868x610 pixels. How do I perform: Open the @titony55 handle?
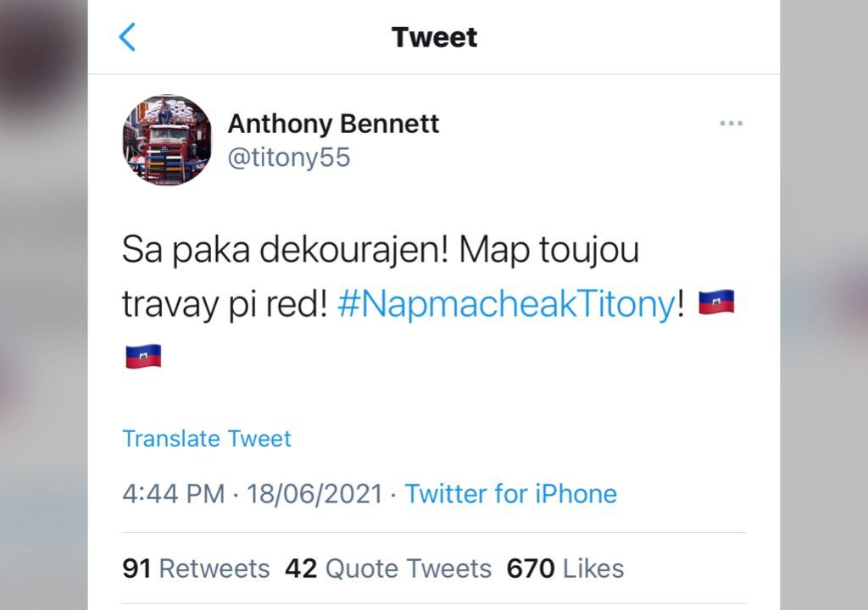coord(288,158)
